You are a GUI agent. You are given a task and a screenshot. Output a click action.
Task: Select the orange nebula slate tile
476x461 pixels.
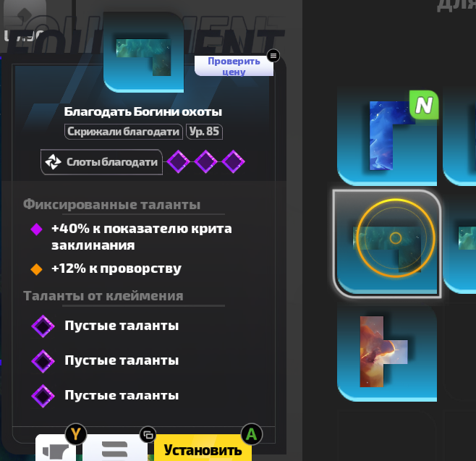387,353
